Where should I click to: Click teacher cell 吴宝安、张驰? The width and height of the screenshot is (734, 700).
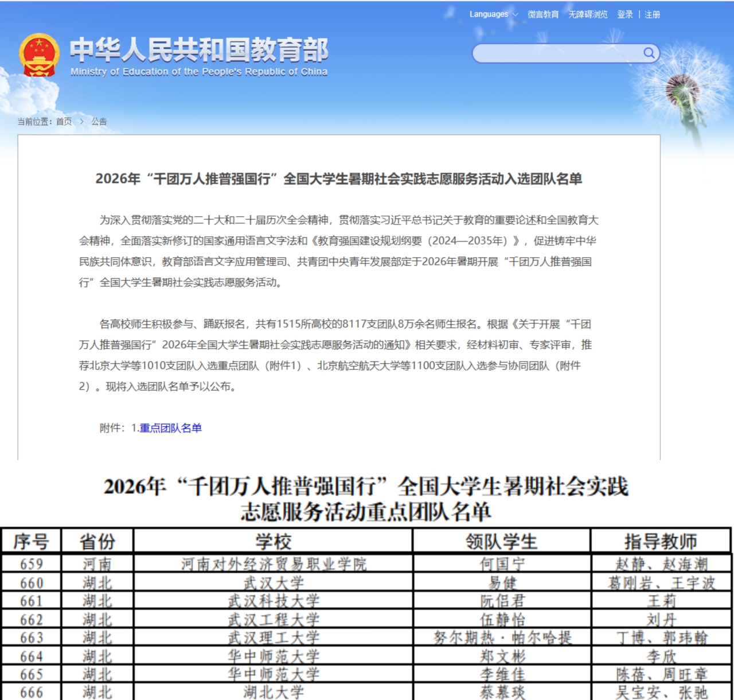point(662,693)
